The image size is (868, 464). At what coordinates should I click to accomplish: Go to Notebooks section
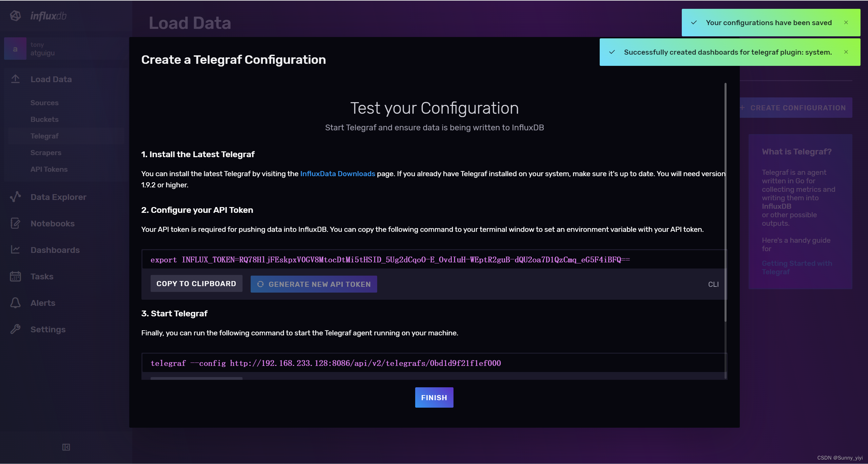[x=53, y=223]
